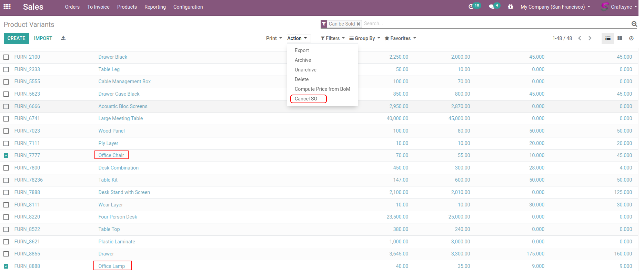644x271 pixels.
Task: Check the FURN_2100 Drawer Black row checkbox
Action: (x=6, y=57)
